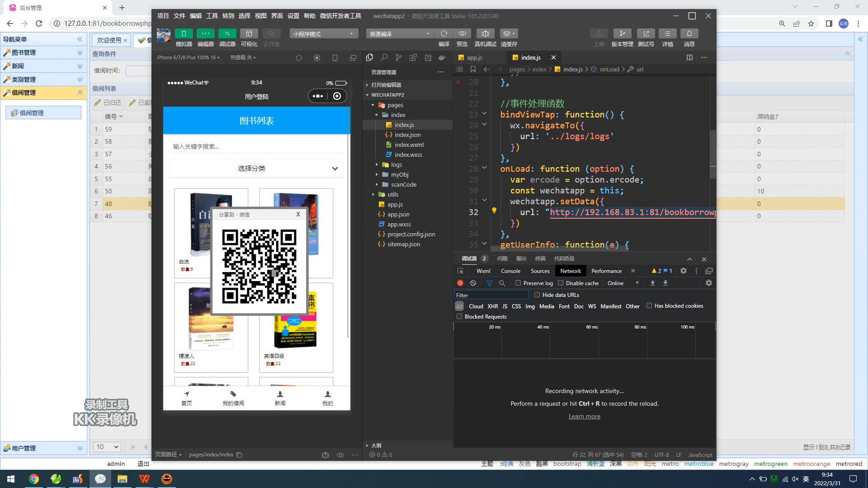Open project.config.json file
Screen dimensions: 868x488
(x=411, y=234)
